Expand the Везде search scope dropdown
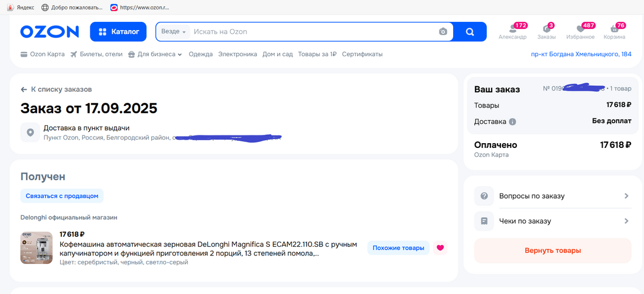Screen dimensions: 644x294 click(174, 32)
